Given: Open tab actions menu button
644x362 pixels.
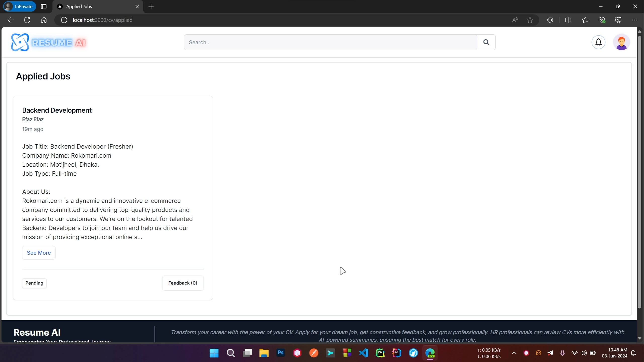Looking at the screenshot, I should coord(44,7).
